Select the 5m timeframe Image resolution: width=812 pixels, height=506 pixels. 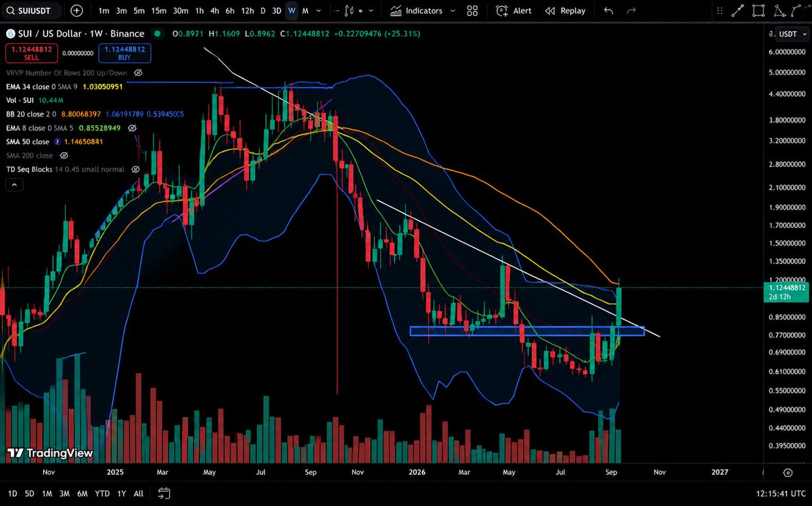(139, 11)
